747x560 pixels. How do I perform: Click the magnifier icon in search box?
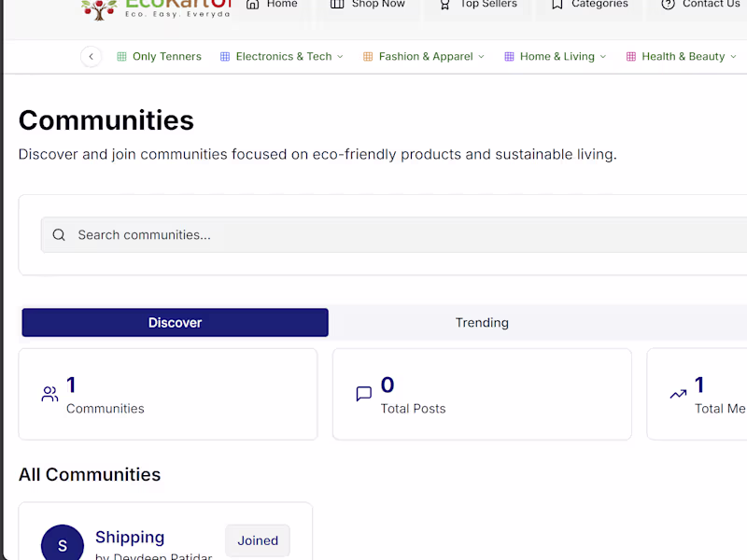click(x=59, y=235)
